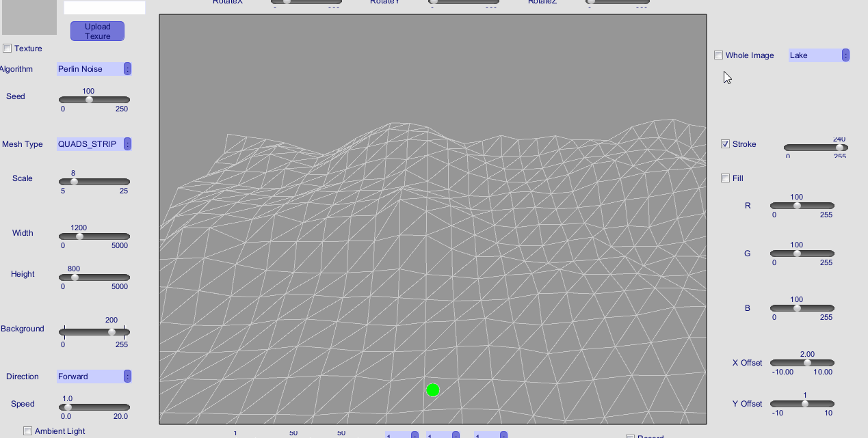Click the X Offset label
Screen dimensions: 868x438
(747, 363)
